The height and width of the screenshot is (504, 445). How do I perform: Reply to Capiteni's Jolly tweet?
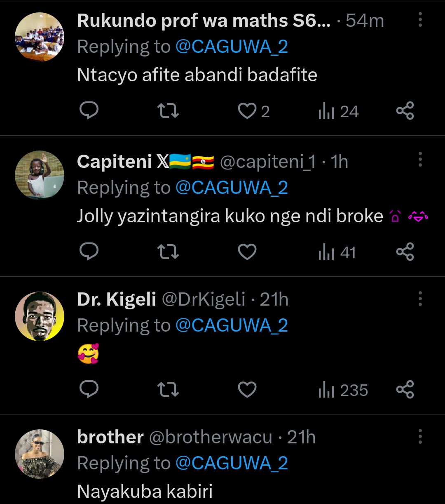point(89,252)
